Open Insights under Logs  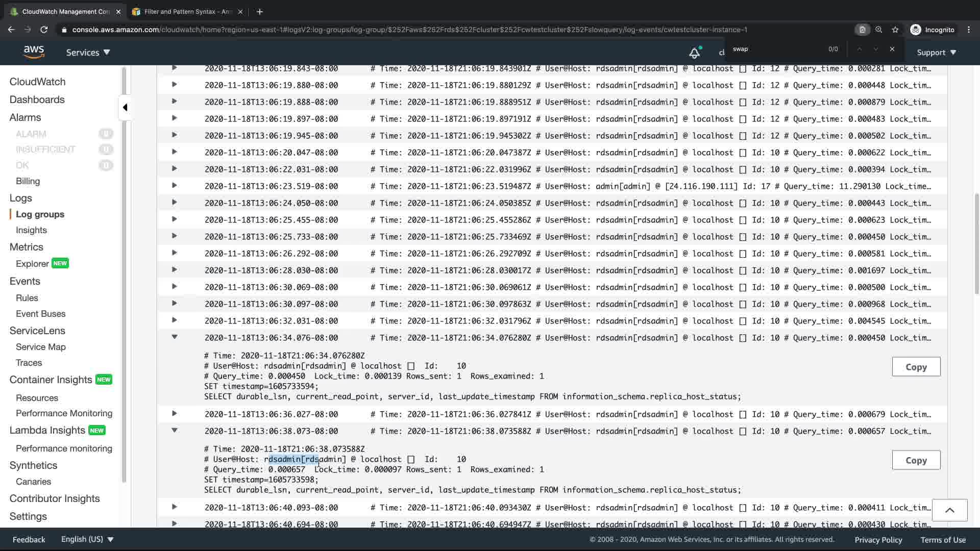pyautogui.click(x=31, y=230)
